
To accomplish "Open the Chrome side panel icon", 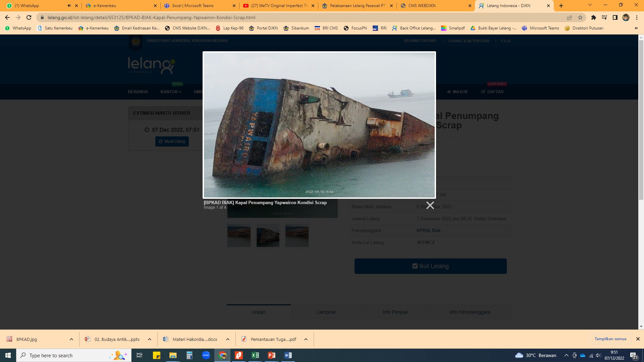I will (615, 17).
